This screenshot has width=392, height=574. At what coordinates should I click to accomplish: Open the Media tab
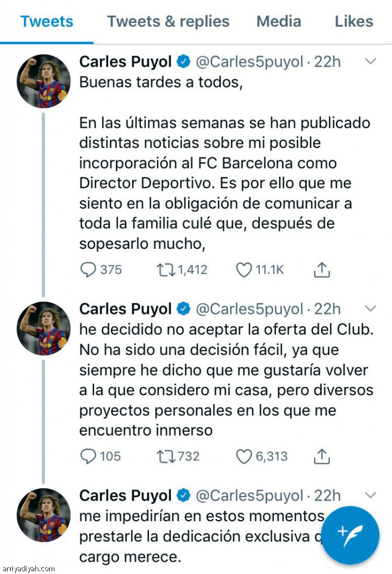click(278, 21)
